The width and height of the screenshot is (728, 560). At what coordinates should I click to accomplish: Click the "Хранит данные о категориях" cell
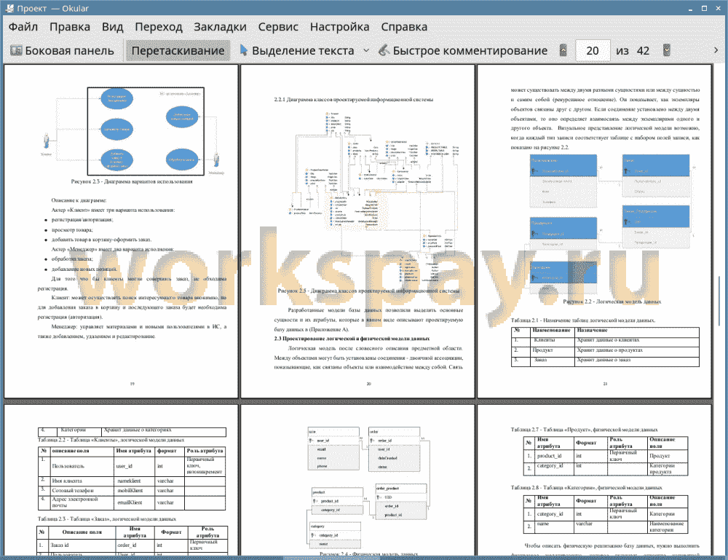point(163,430)
